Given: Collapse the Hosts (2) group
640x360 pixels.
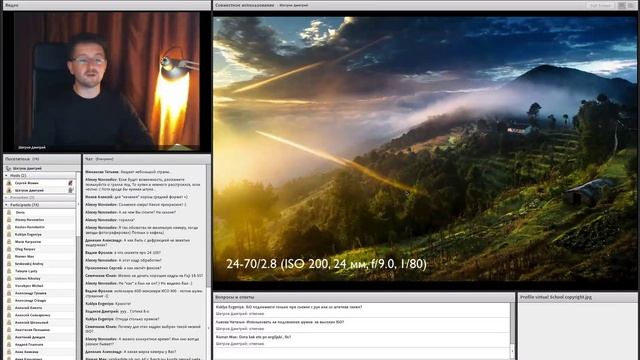Looking at the screenshot, I should click(7, 176).
